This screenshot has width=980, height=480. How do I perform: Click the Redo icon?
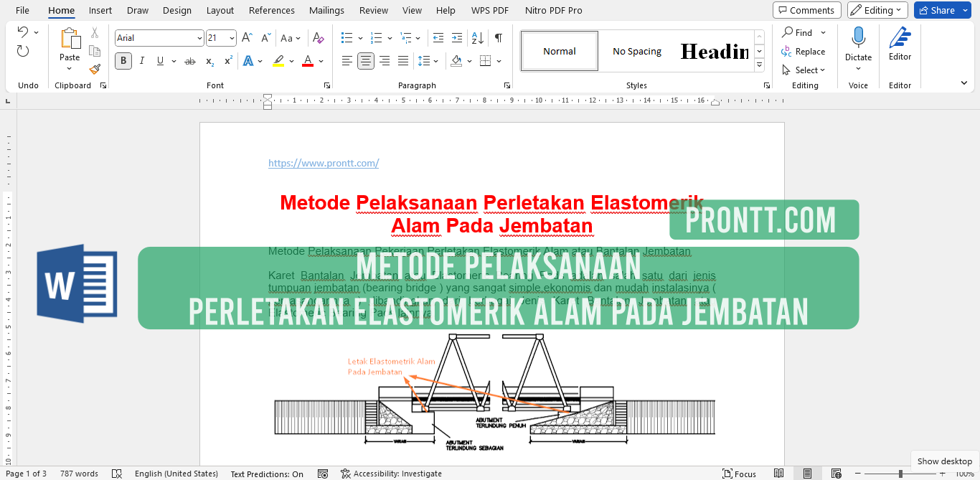pyautogui.click(x=23, y=51)
